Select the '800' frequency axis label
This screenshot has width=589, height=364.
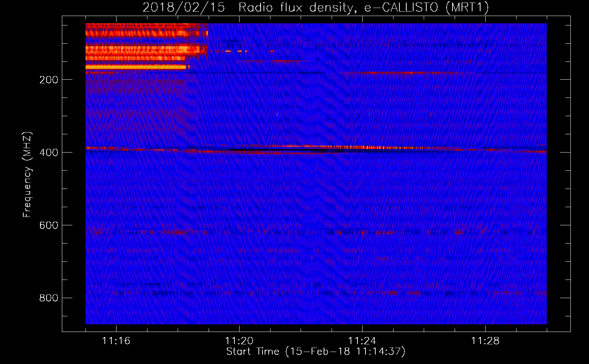coord(49,298)
